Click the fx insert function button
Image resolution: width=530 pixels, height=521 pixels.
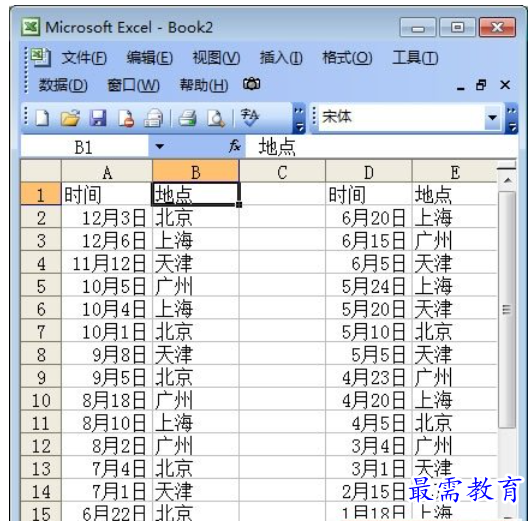pyautogui.click(x=235, y=146)
